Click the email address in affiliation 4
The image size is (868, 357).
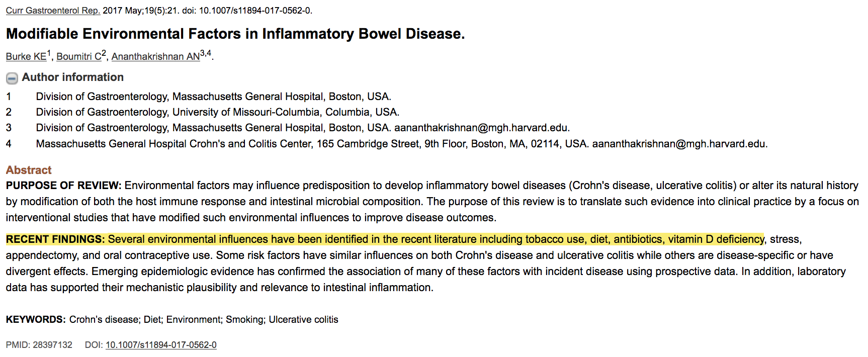[x=679, y=144]
